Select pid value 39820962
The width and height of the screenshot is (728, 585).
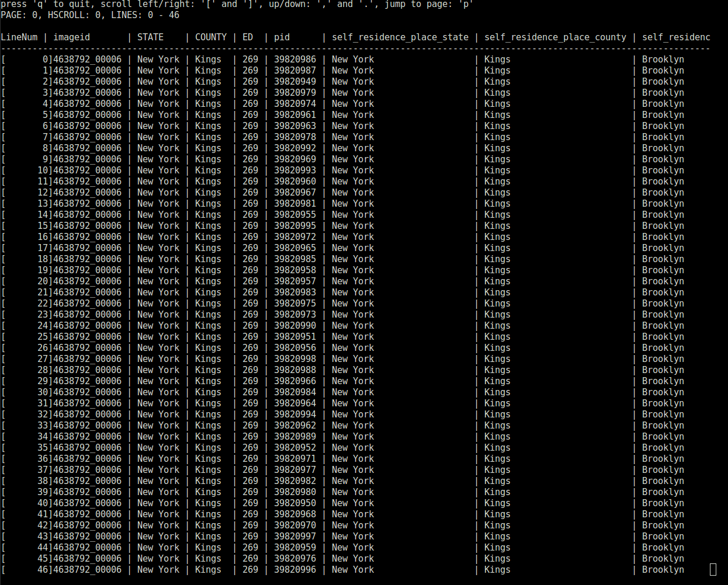[295, 425]
